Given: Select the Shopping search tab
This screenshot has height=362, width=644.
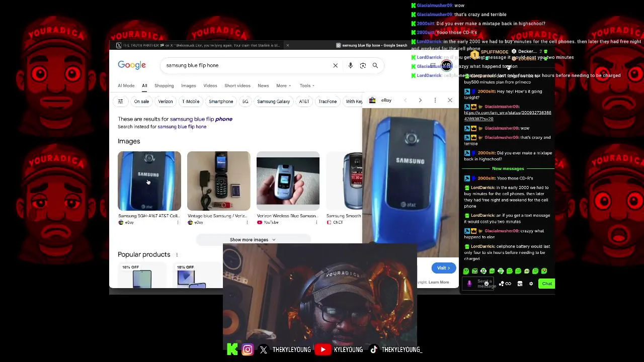Looking at the screenshot, I should coord(164,85).
